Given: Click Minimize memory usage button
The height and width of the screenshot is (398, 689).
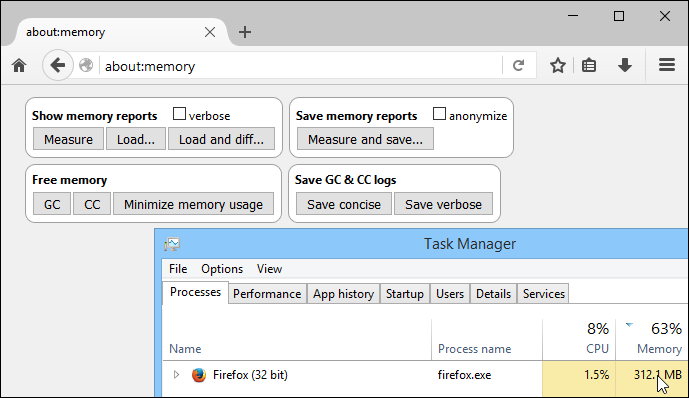Looking at the screenshot, I should pyautogui.click(x=193, y=204).
